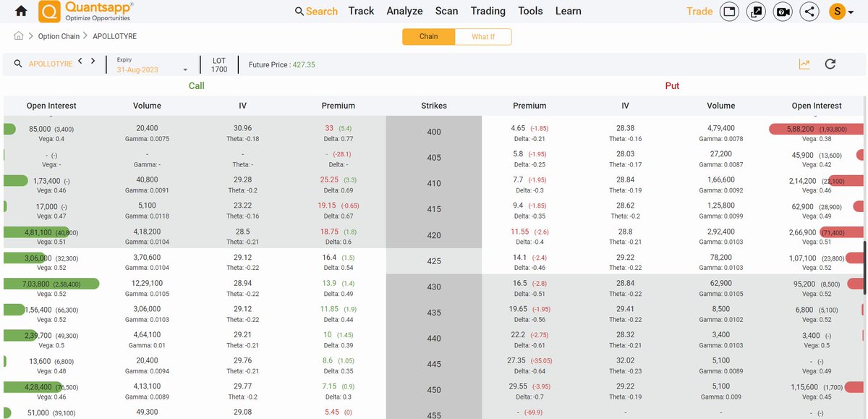Image resolution: width=868 pixels, height=419 pixels.
Task: Select the 410 strike row
Action: coord(434,184)
